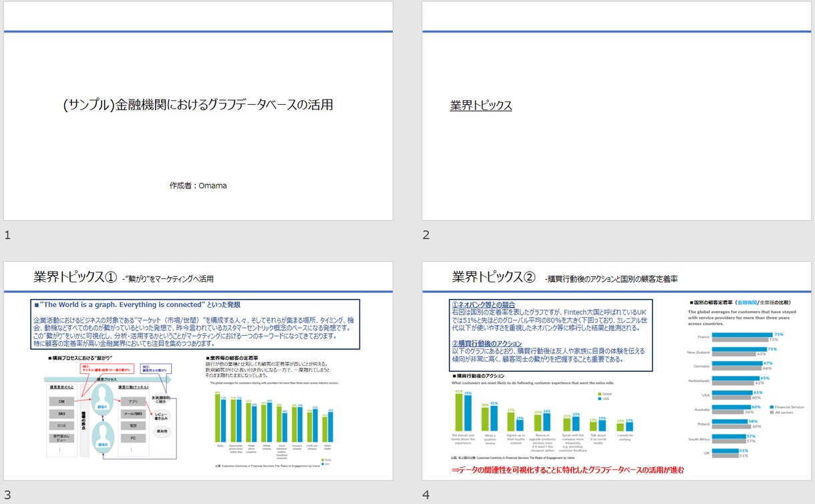Select slide 3 業界トピックス① thumbnail
815x504 pixels.
[198, 370]
